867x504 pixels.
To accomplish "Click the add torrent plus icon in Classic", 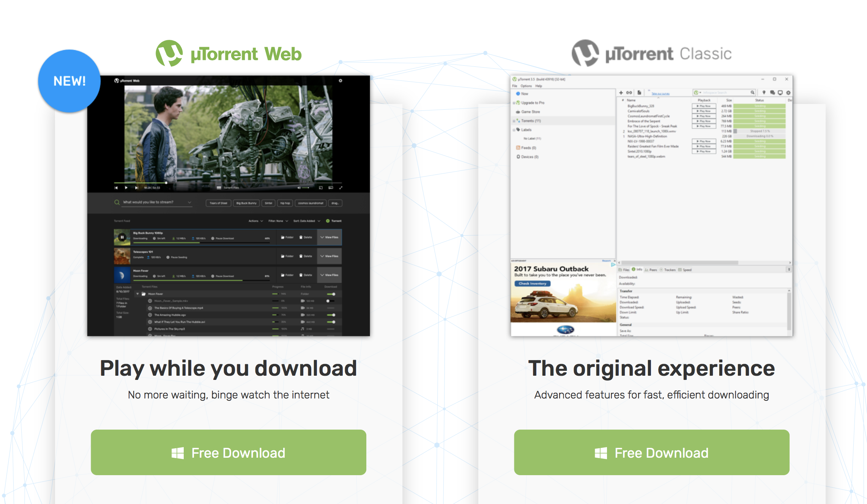I will pos(621,93).
